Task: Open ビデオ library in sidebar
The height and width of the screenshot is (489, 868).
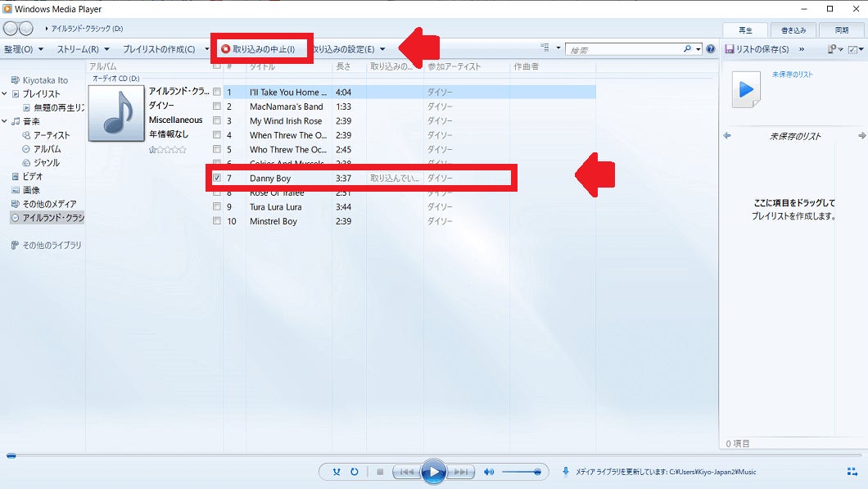Action: 27,177
